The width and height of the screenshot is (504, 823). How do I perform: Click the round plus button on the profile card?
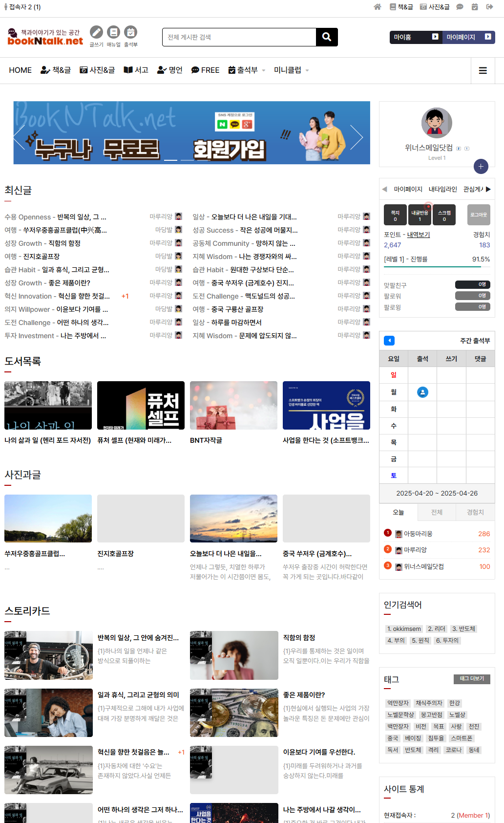point(481,166)
